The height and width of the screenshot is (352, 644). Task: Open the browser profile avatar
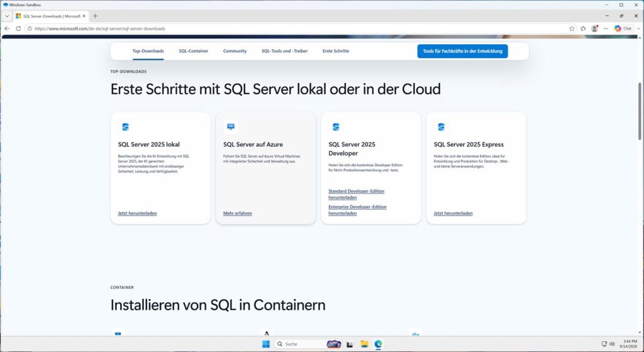click(594, 28)
